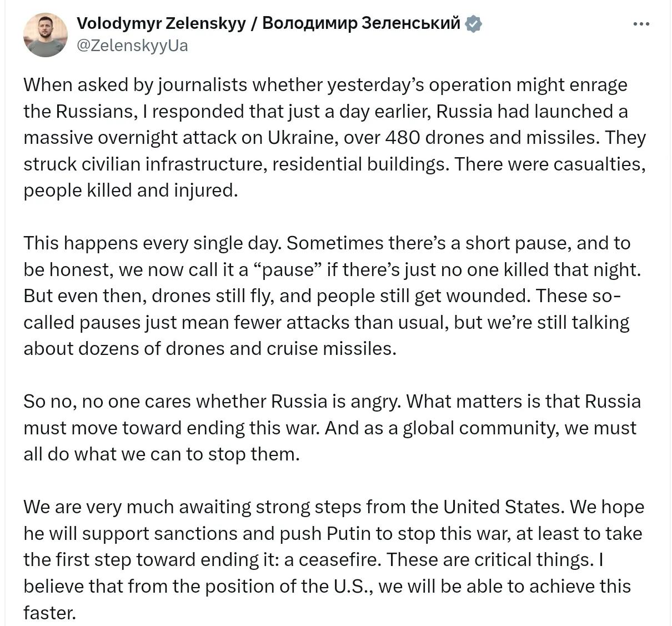Click the Volodymyr Zelenskyy display name
Image resolution: width=672 pixels, height=626 pixels.
click(161, 23)
